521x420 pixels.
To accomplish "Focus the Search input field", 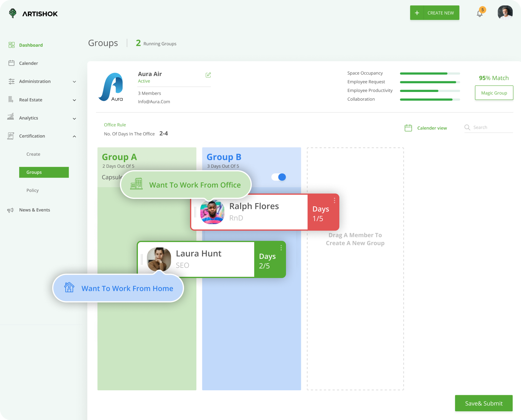I will click(x=489, y=128).
